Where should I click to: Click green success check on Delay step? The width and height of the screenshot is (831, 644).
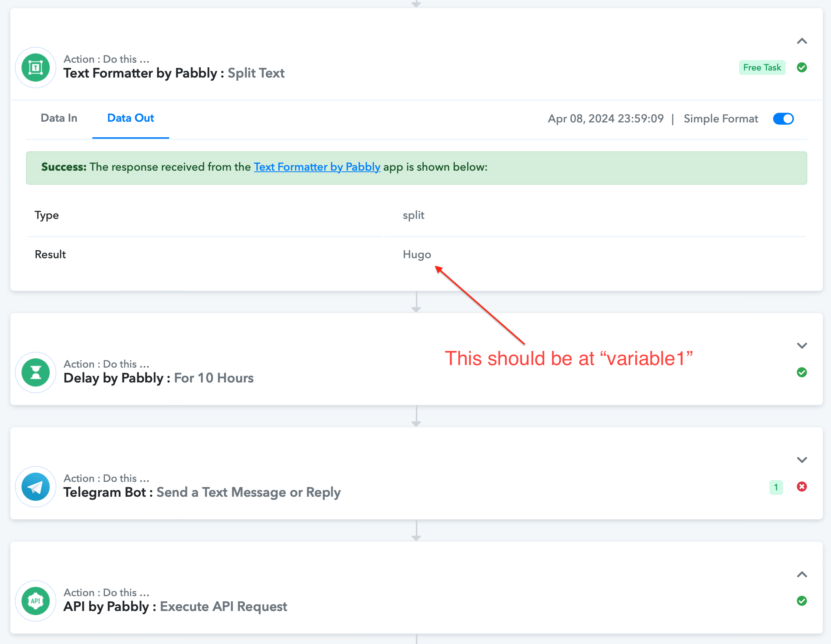802,372
